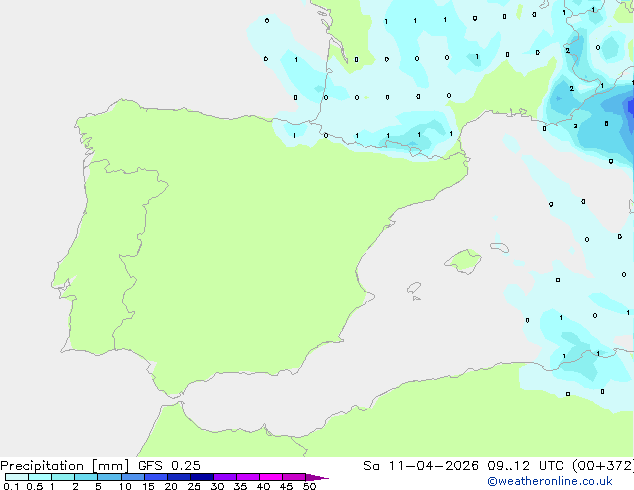Click the '0.1' scale label

pos(11,486)
